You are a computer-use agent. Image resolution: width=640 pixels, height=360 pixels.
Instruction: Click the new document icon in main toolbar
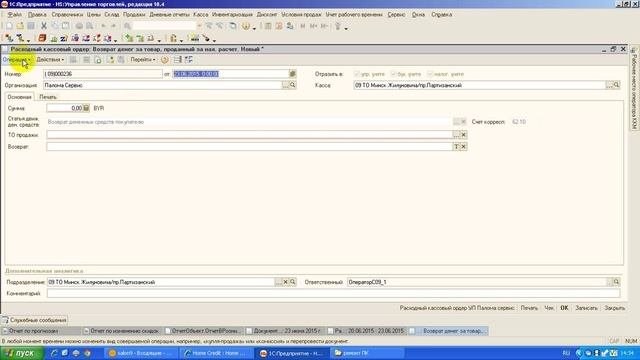[x=9, y=26]
